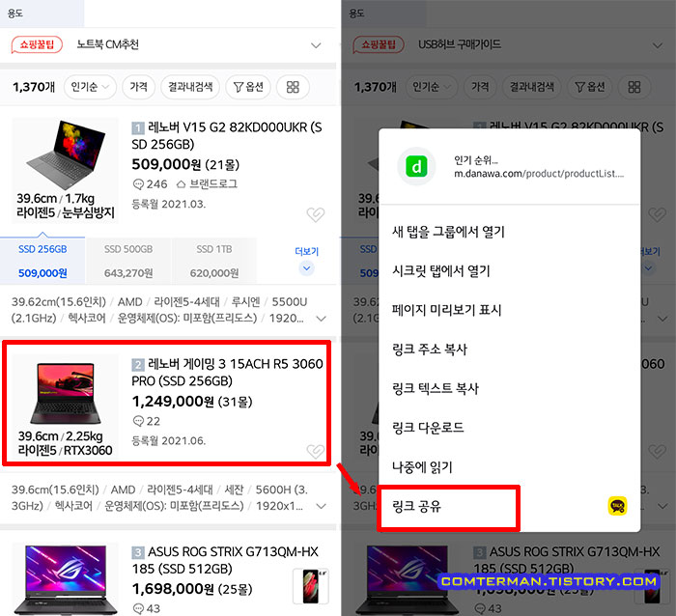Choose 시크릿 탭에서 열기 option
This screenshot has width=676, height=616.
(x=440, y=271)
